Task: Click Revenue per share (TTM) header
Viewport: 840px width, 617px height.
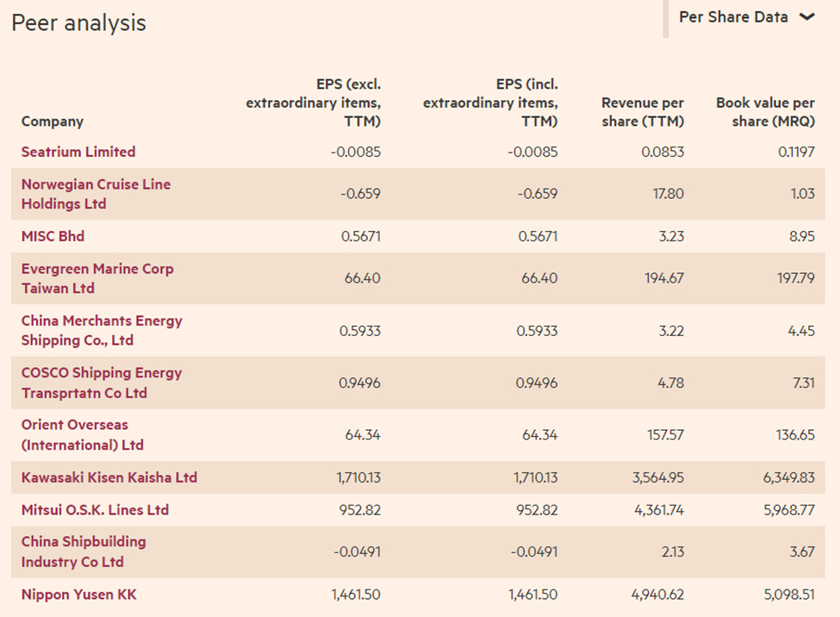Action: pyautogui.click(x=643, y=112)
